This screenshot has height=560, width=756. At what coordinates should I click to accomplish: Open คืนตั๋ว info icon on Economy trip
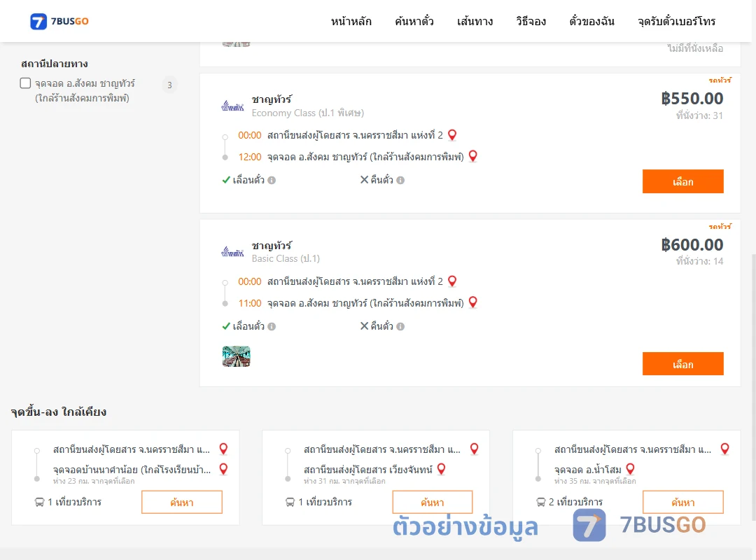tap(400, 181)
